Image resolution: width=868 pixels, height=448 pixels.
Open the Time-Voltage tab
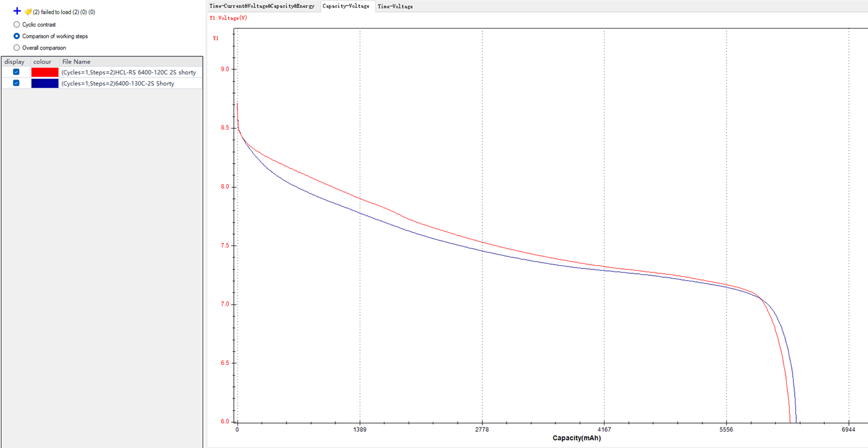click(x=395, y=6)
